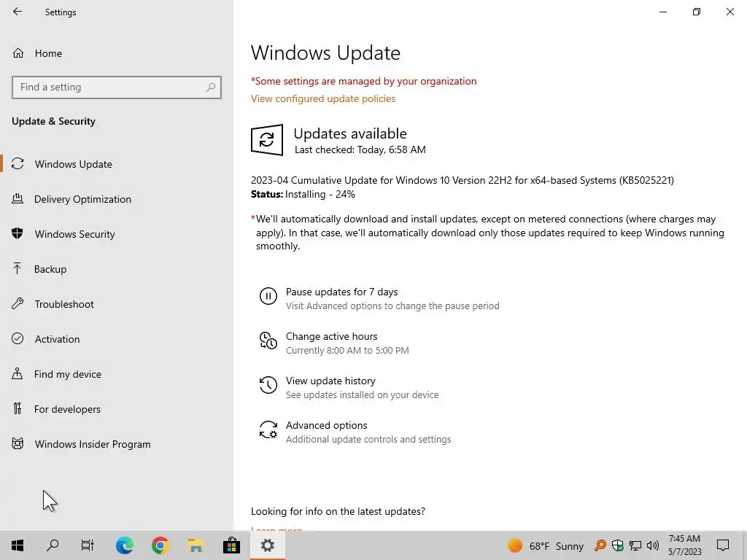Click the Backup arrow icon
Viewport: 747px width, 560px height.
(18, 268)
